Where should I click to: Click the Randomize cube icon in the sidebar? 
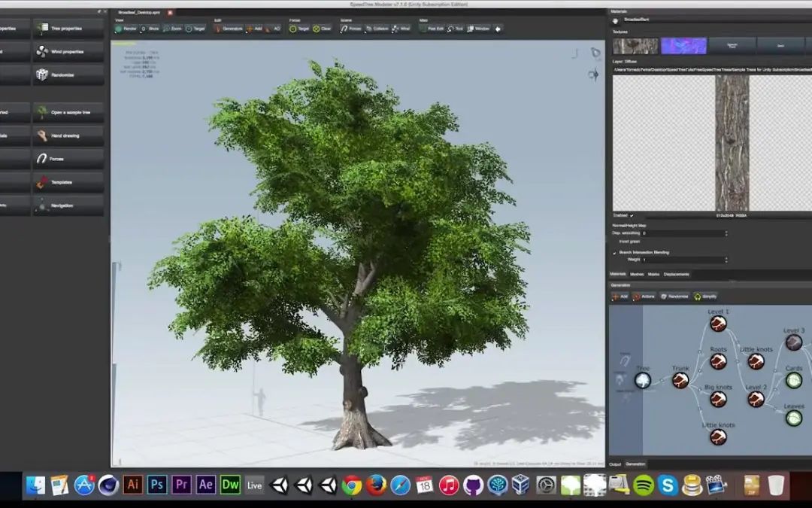coord(41,75)
